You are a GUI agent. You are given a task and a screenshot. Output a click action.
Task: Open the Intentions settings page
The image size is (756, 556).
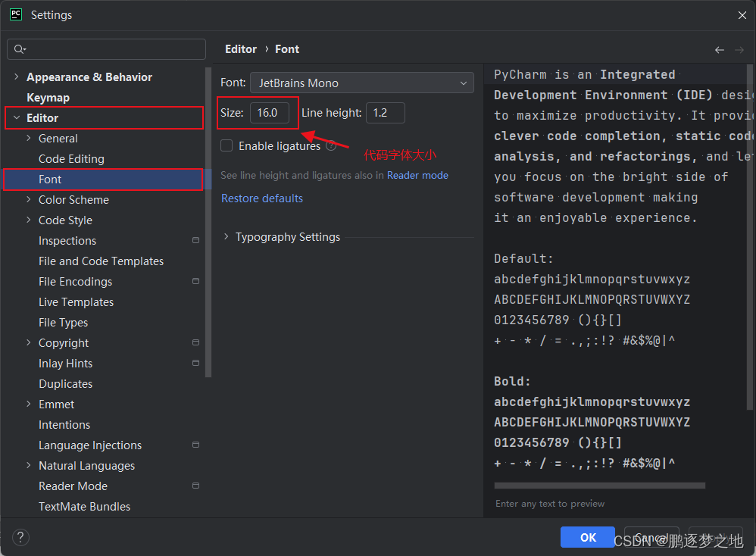(x=64, y=425)
